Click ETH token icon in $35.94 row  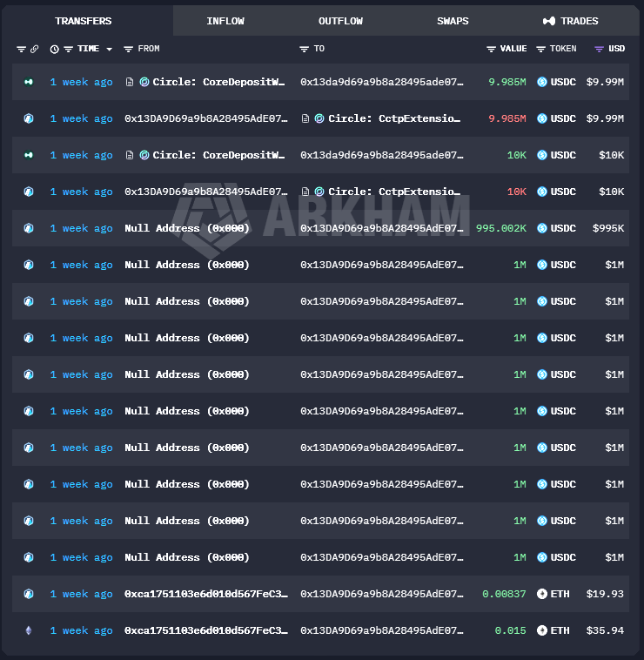coord(542,630)
